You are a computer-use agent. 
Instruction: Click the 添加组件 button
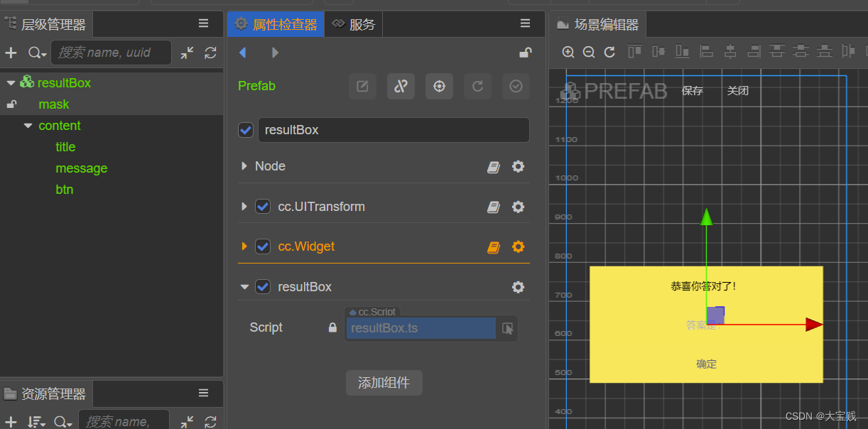[x=384, y=383]
